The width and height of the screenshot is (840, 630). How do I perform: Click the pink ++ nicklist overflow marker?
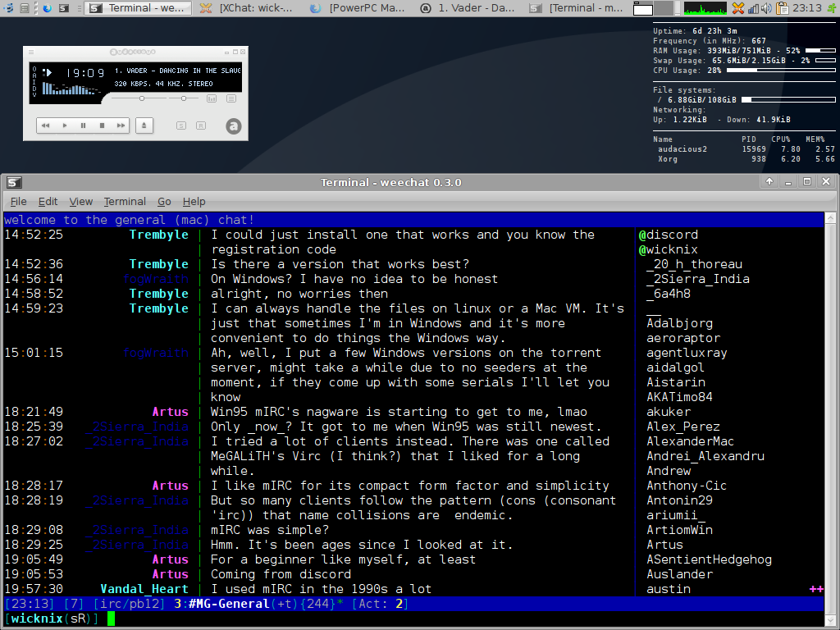[x=816, y=589]
